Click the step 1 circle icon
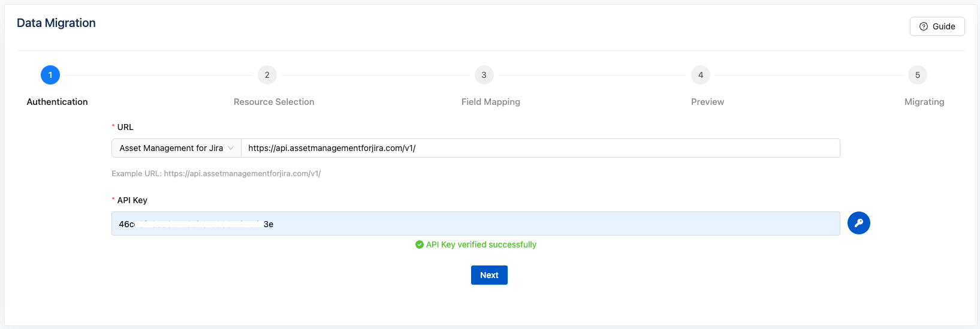The height and width of the screenshot is (329, 980). click(50, 75)
